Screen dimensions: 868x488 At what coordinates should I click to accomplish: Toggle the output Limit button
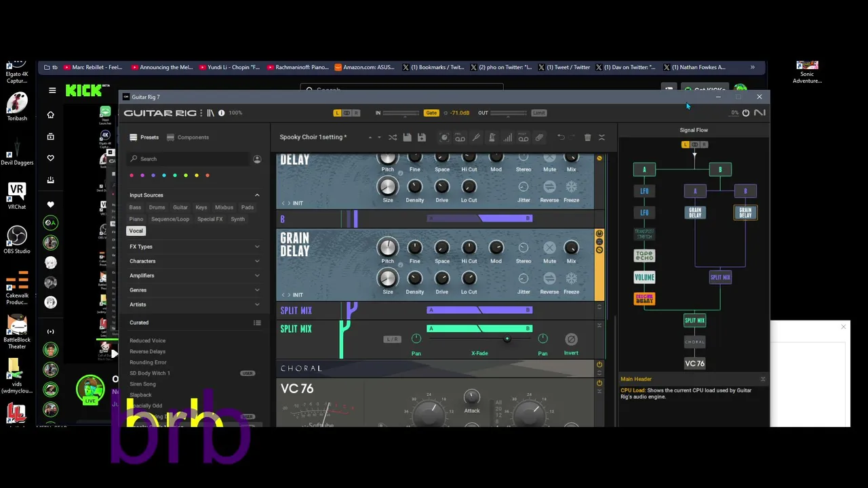(538, 113)
